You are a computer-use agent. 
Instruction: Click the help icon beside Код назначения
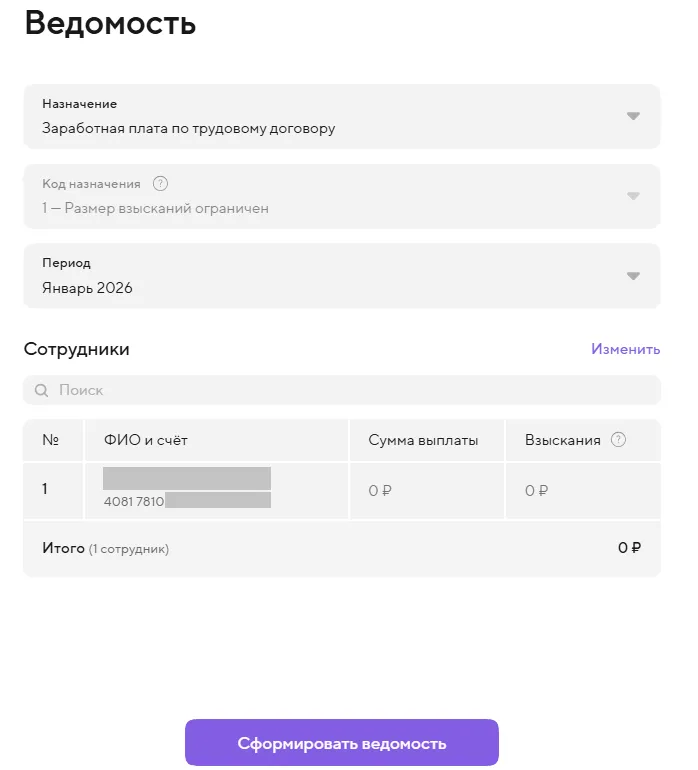(161, 184)
